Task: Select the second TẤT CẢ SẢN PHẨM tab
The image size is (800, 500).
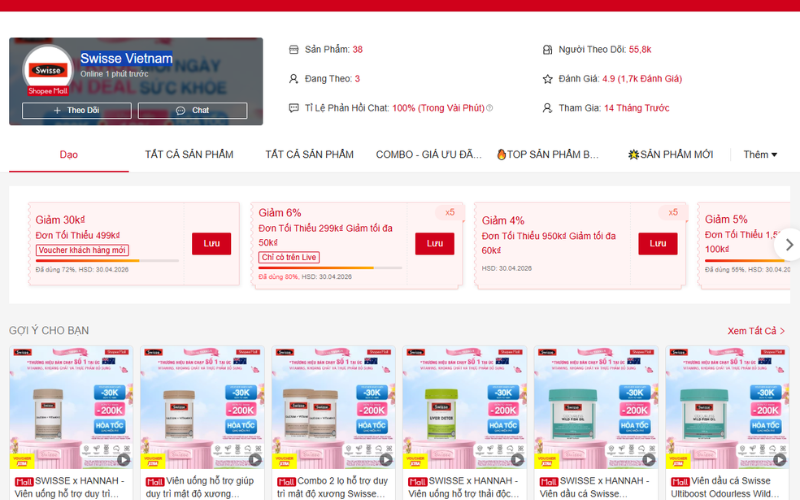Action: [309, 155]
